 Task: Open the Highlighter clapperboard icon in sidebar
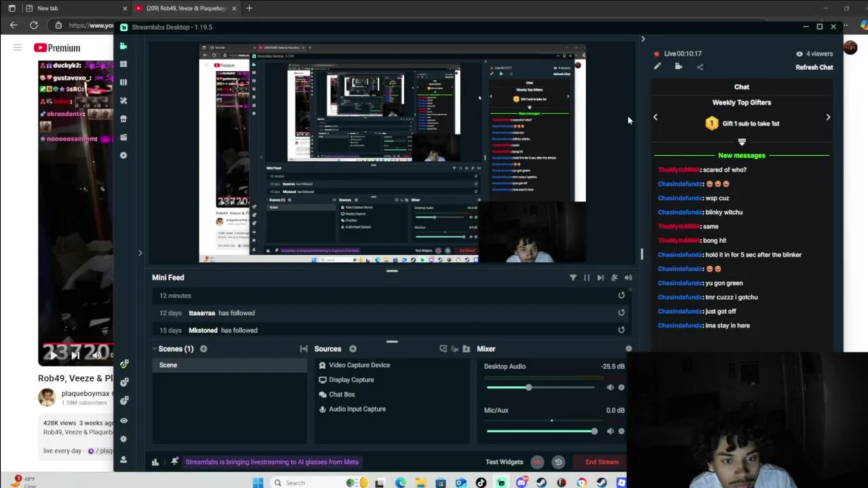(x=123, y=137)
